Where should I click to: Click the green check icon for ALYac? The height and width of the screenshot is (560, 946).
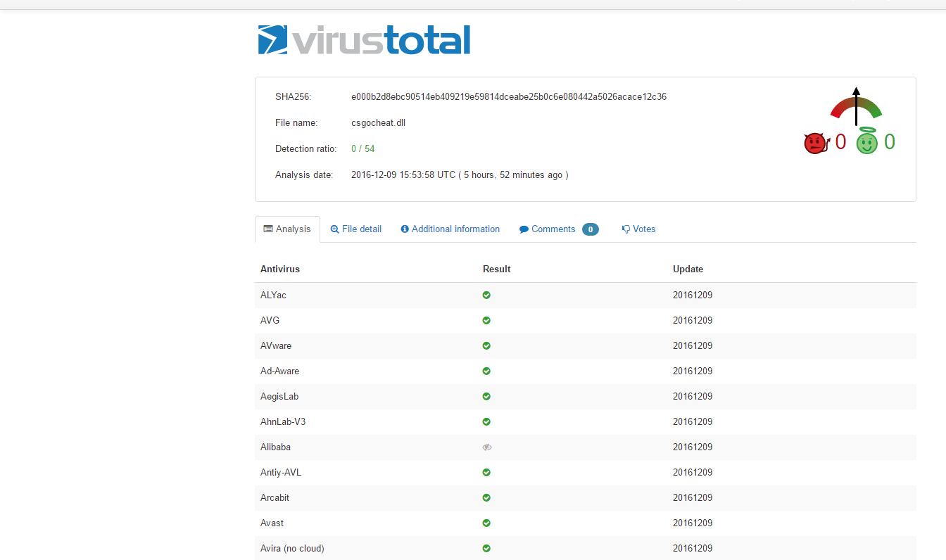pos(486,295)
